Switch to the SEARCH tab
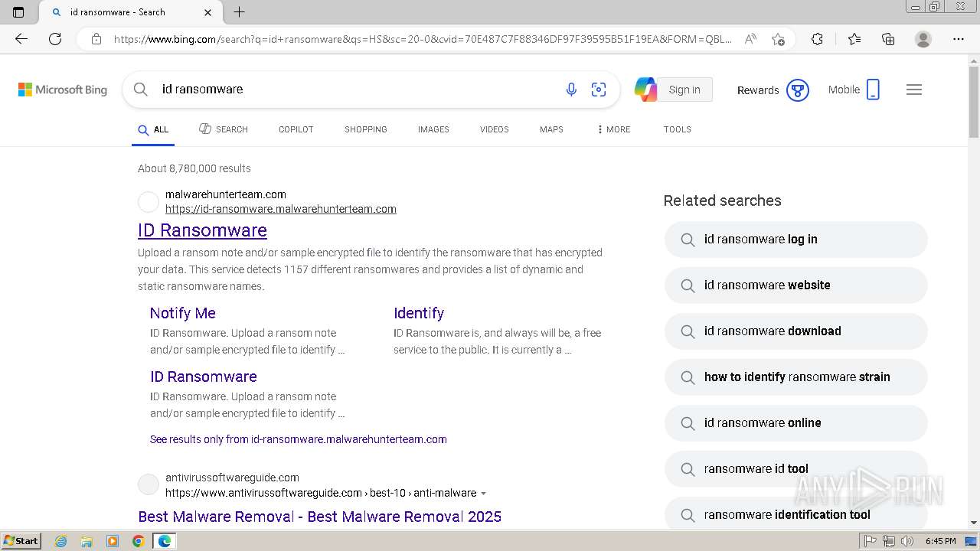Viewport: 980px width, 551px height. [x=224, y=129]
